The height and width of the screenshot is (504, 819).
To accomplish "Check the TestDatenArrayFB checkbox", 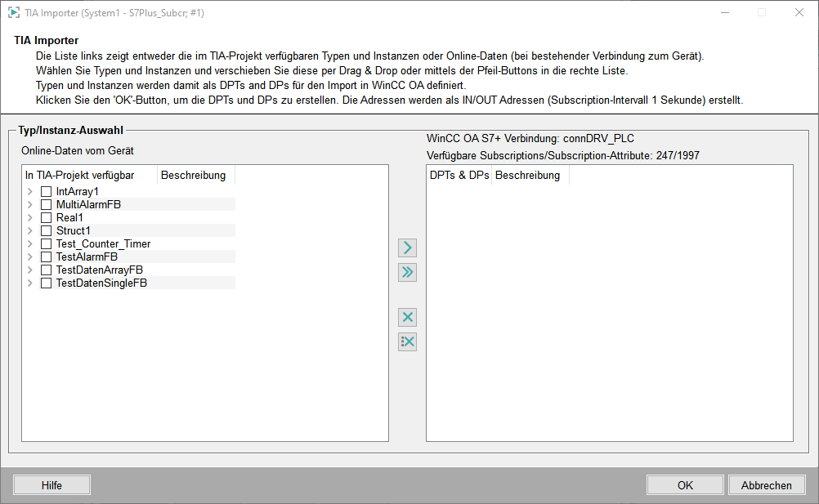I will pyautogui.click(x=46, y=270).
